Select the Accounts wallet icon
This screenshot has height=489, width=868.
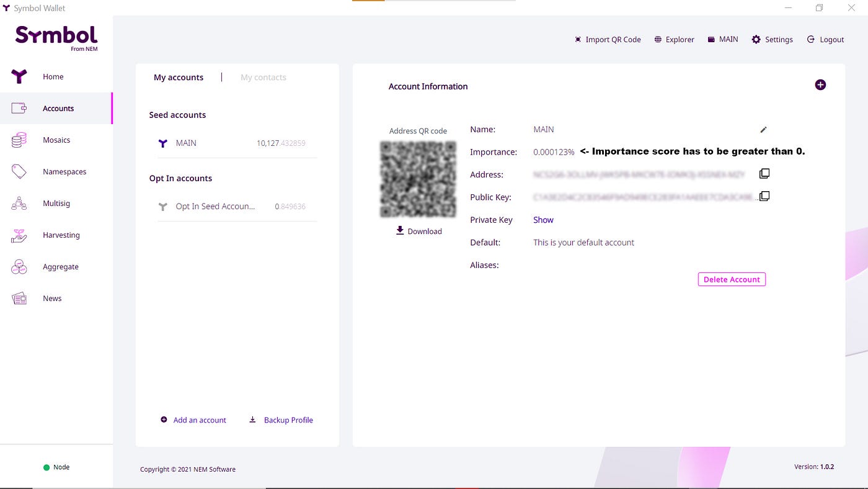click(x=19, y=108)
